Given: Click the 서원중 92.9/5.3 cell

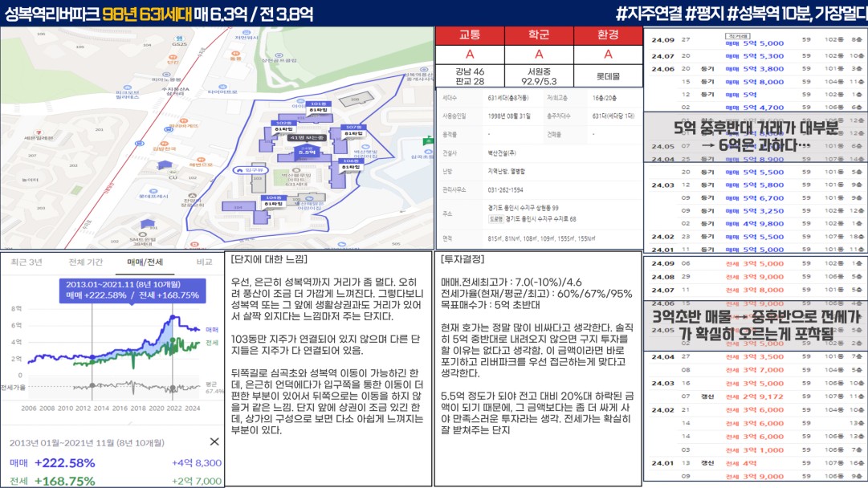Looking at the screenshot, I should pos(539,76).
